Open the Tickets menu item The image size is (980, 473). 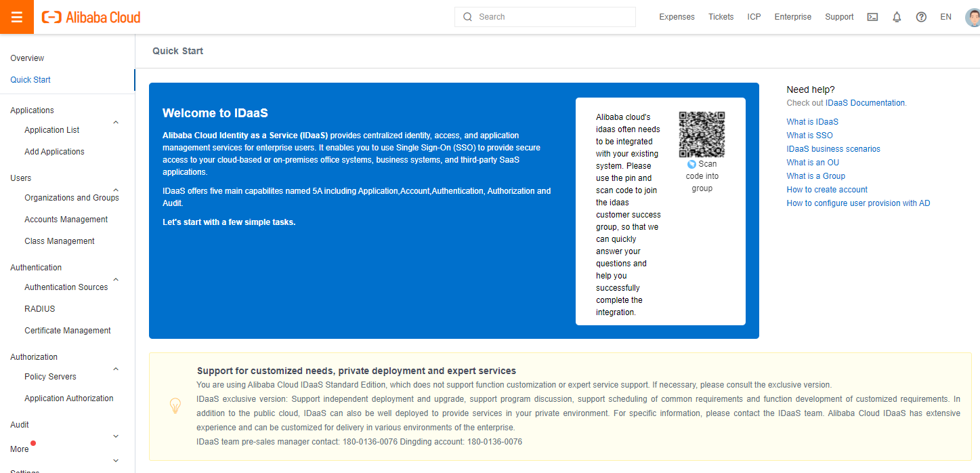pyautogui.click(x=721, y=17)
